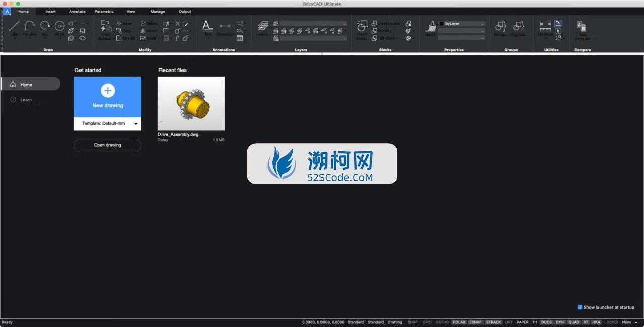Switch to the Parametric ribbon tab
This screenshot has width=644, height=327.
(104, 12)
